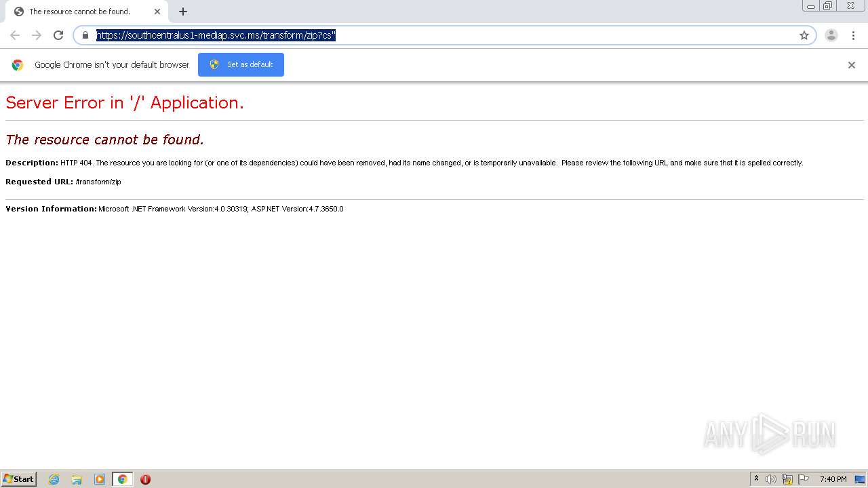Image resolution: width=868 pixels, height=488 pixels.
Task: Click the 'Set as default' button
Action: point(241,64)
